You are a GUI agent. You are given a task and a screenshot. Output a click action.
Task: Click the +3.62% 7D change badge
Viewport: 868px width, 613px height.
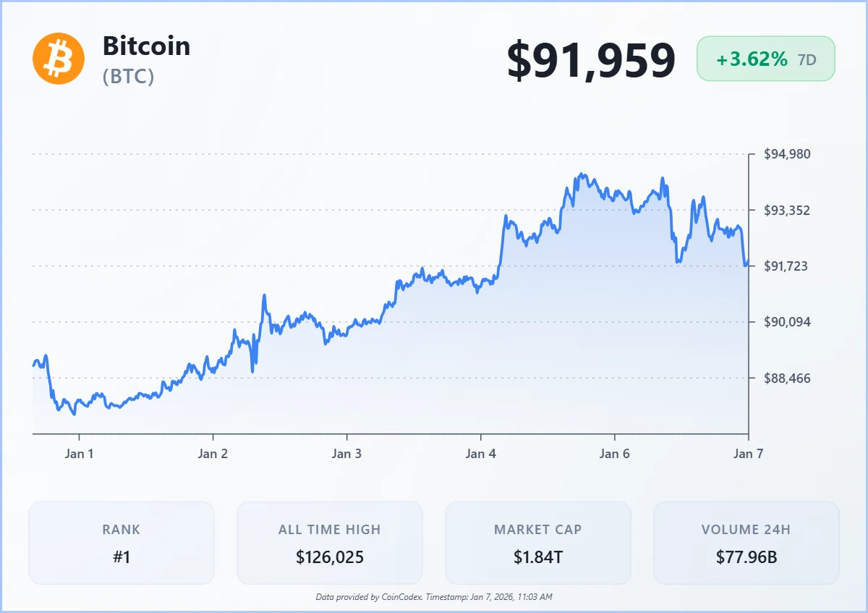pos(765,59)
